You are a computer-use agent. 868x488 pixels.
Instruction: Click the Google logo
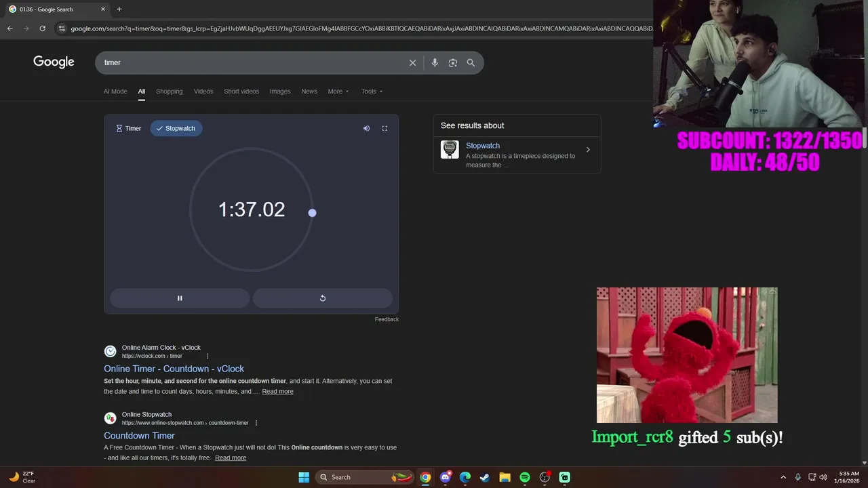[54, 62]
